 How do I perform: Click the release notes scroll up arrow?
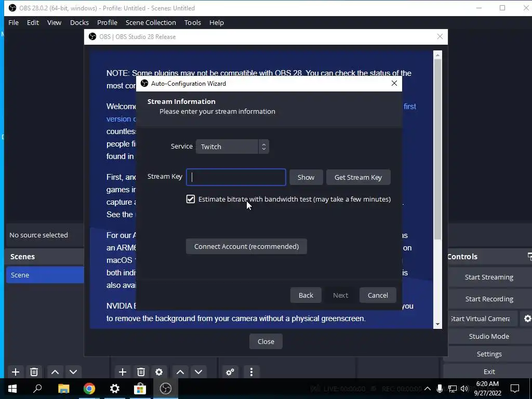pyautogui.click(x=437, y=55)
